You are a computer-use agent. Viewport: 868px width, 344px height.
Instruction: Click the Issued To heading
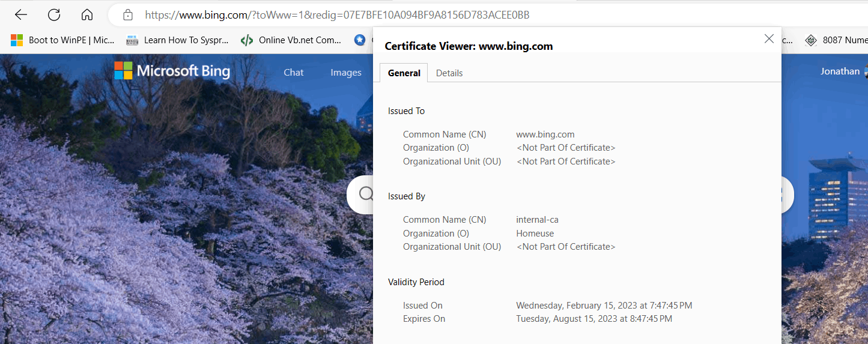coord(407,111)
